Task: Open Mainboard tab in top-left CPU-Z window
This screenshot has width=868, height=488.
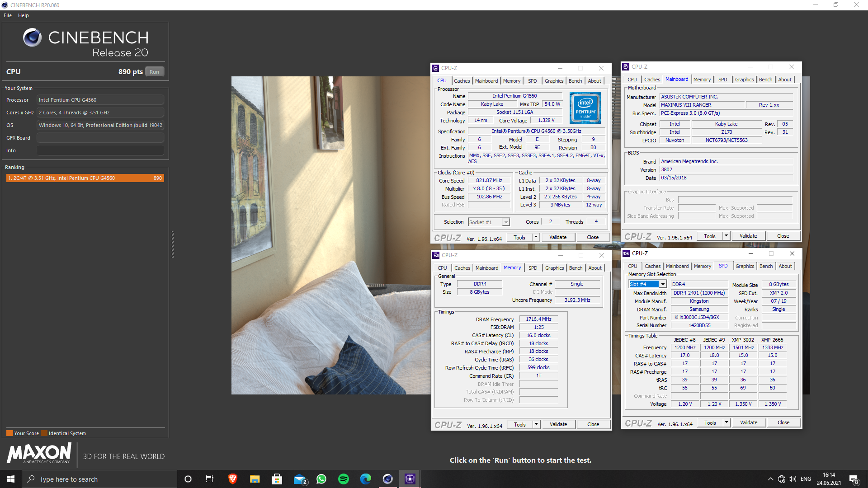Action: click(x=486, y=81)
